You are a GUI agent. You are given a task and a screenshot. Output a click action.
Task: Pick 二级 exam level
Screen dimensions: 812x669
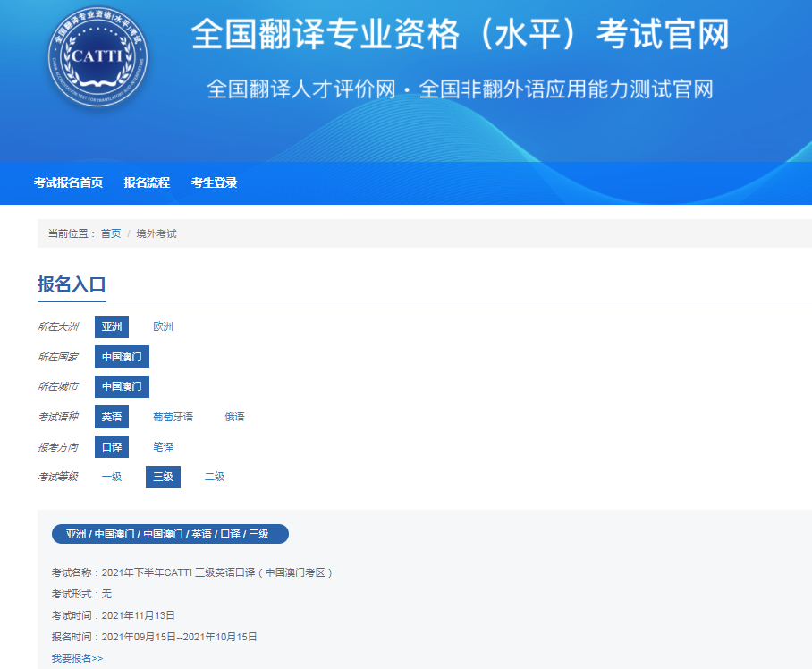tap(215, 477)
